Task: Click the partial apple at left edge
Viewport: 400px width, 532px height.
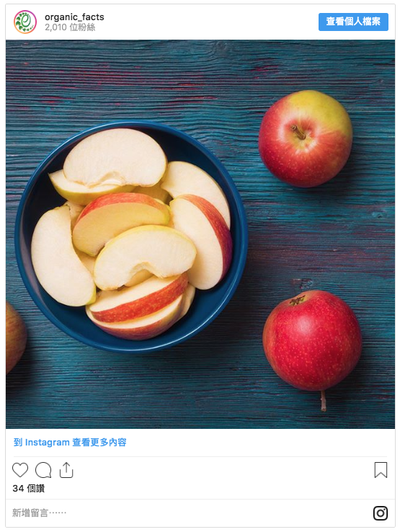Action: (15, 337)
